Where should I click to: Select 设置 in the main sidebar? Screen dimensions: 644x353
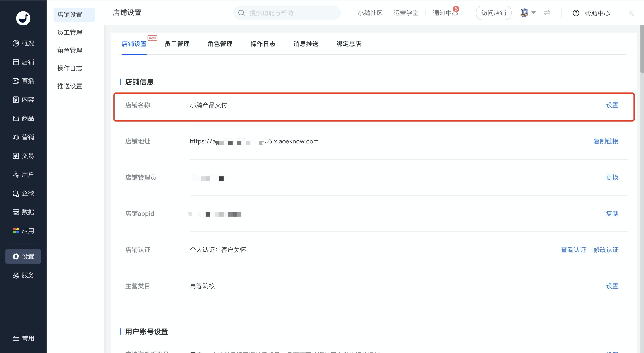23,256
